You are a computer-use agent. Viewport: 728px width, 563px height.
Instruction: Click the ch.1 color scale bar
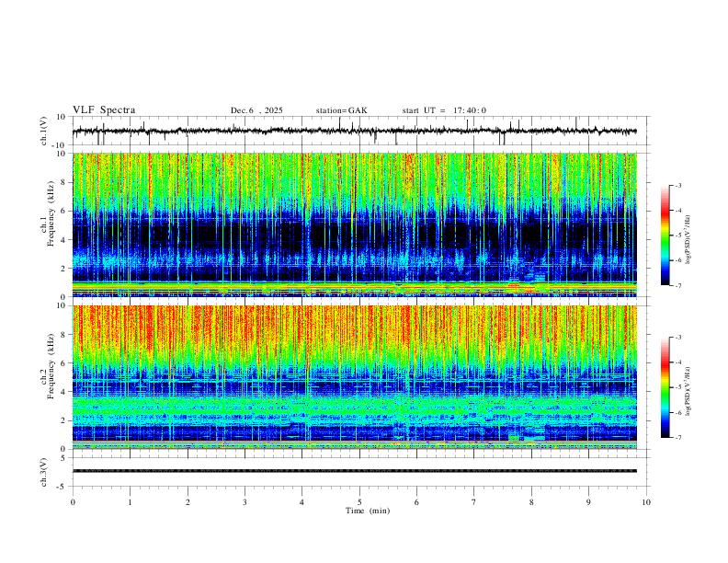coord(665,236)
